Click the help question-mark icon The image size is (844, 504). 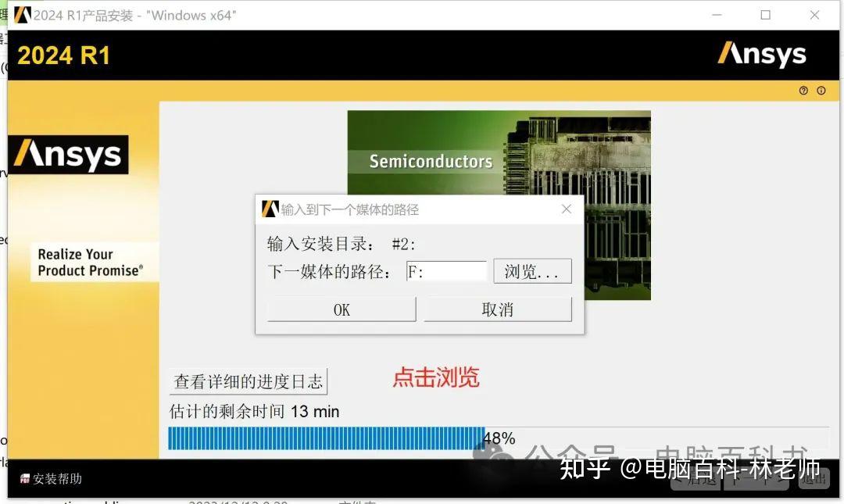point(803,91)
